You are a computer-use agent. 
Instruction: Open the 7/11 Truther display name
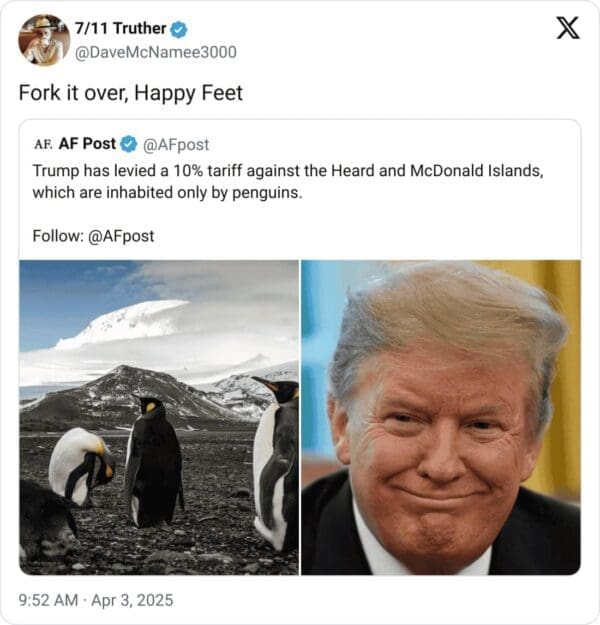[x=120, y=29]
